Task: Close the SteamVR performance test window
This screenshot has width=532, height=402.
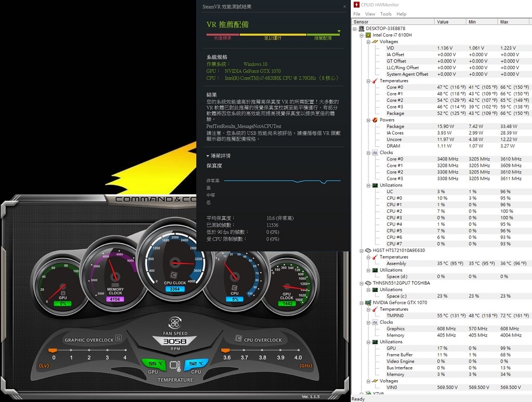Action: pos(345,6)
